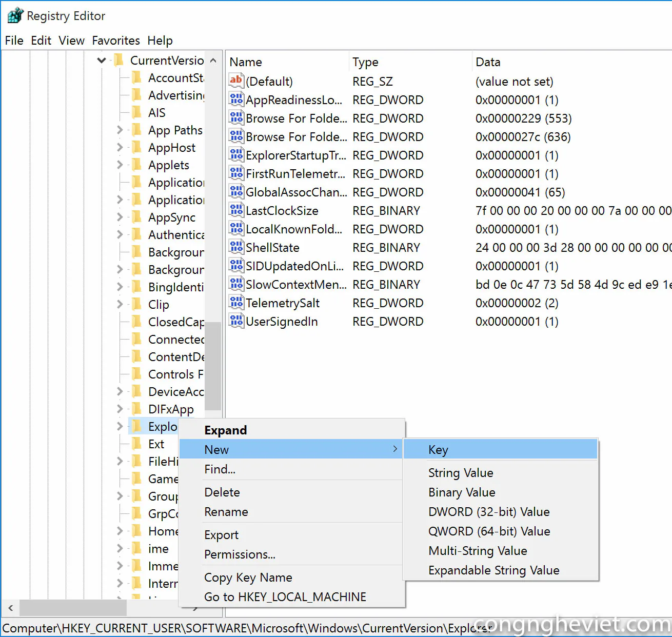Click the folder icon of App Paths key
This screenshot has width=672, height=637.
click(136, 130)
